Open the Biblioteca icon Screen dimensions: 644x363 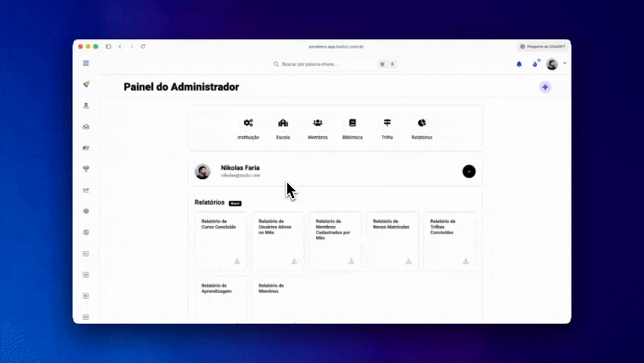pos(352,123)
